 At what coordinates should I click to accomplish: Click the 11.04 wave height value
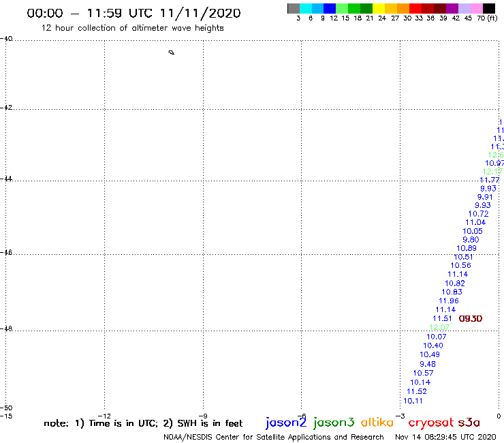click(475, 222)
